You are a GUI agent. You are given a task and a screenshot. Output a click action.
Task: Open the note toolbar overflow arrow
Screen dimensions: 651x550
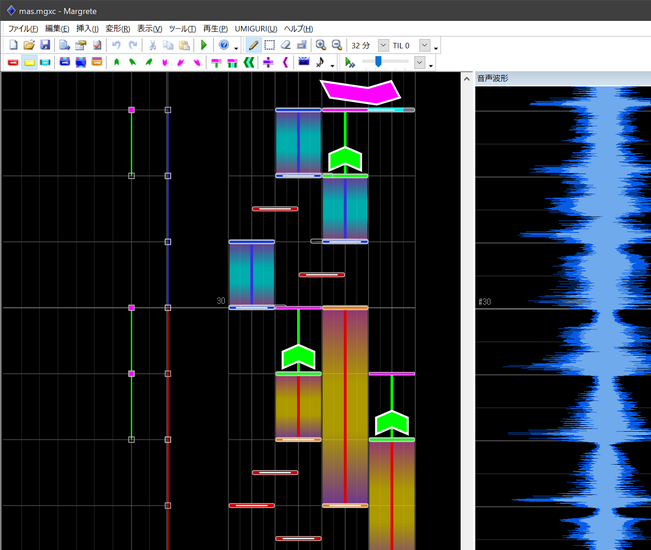coord(332,66)
